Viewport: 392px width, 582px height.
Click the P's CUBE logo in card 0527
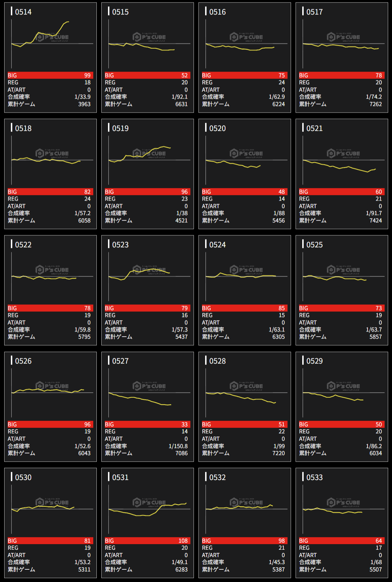(x=149, y=386)
